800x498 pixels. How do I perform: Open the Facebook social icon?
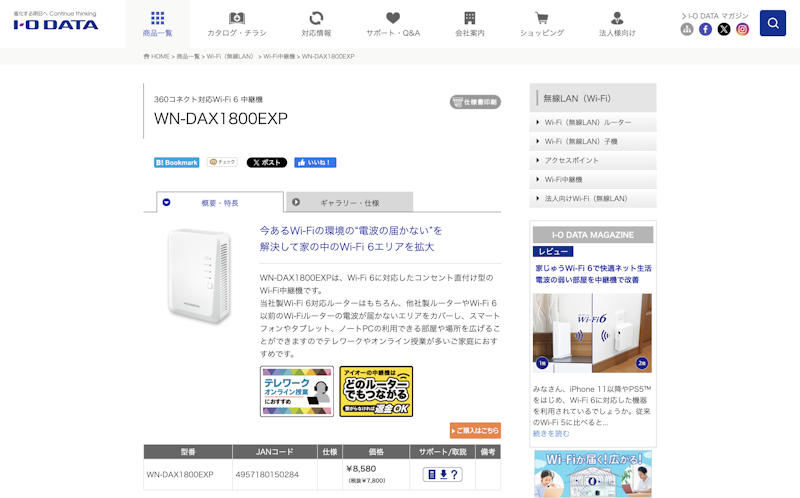click(x=705, y=30)
